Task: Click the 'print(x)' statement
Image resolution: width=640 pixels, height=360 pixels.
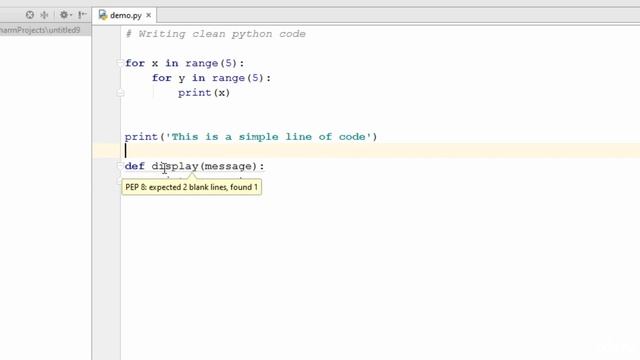Action: coord(204,93)
